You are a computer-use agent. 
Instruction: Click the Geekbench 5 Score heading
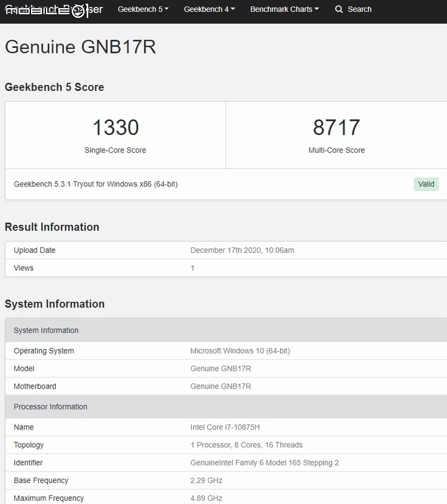point(54,87)
